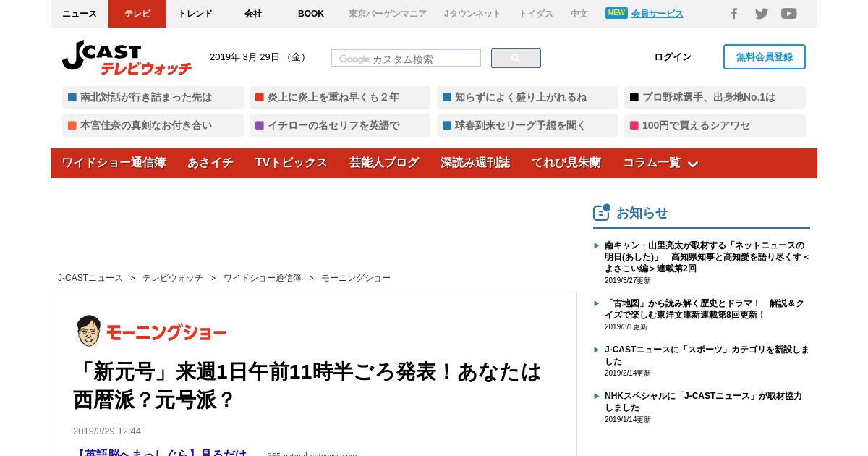This screenshot has width=868, height=456.
Task: Open 会員サービス link
Action: (657, 14)
